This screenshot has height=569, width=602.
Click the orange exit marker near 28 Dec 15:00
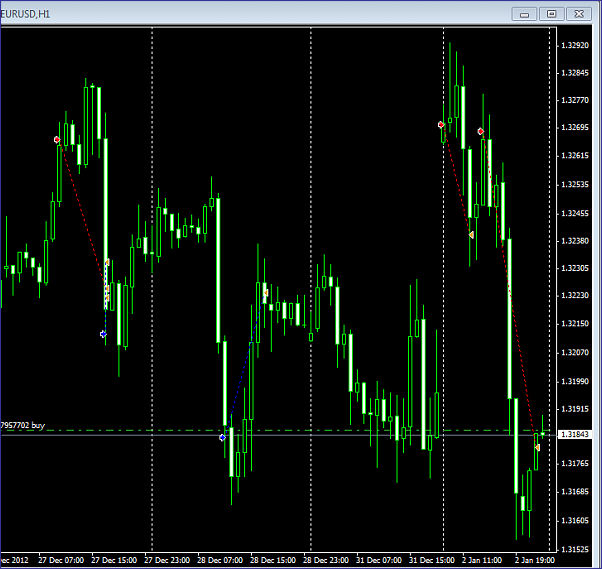click(266, 293)
